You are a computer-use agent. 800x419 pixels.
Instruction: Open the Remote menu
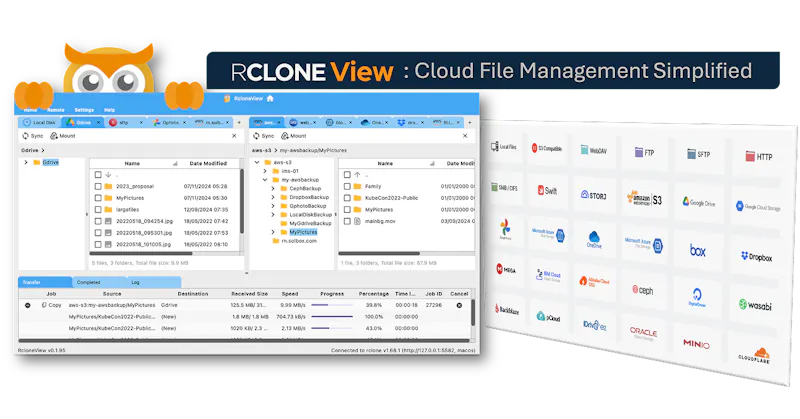56,110
